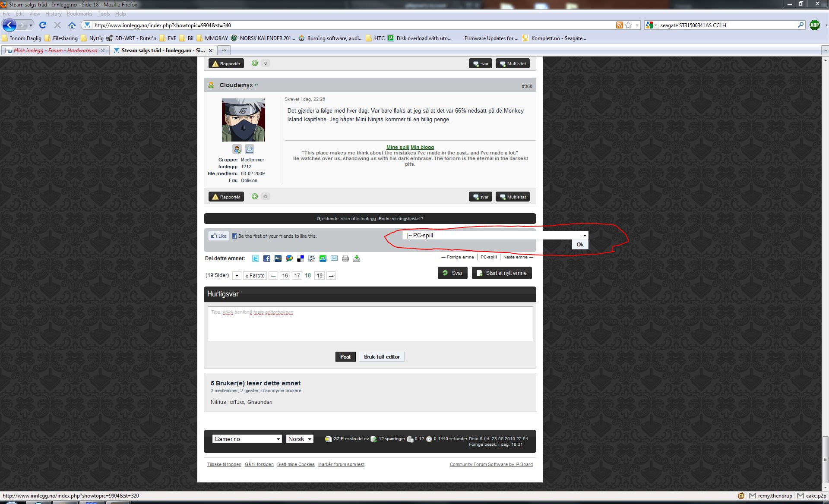This screenshot has width=829, height=504.
Task: Jump to « Første page
Action: (255, 276)
